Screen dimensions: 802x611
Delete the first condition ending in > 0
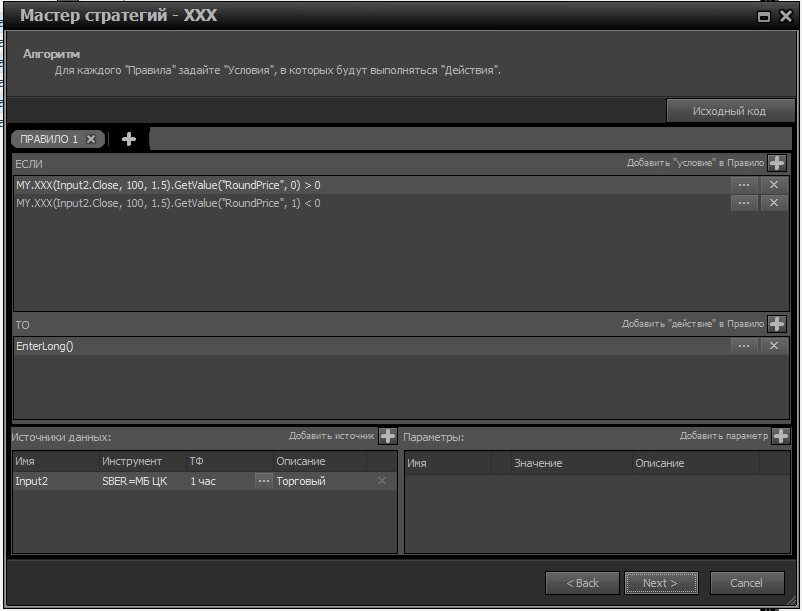[x=773, y=185]
